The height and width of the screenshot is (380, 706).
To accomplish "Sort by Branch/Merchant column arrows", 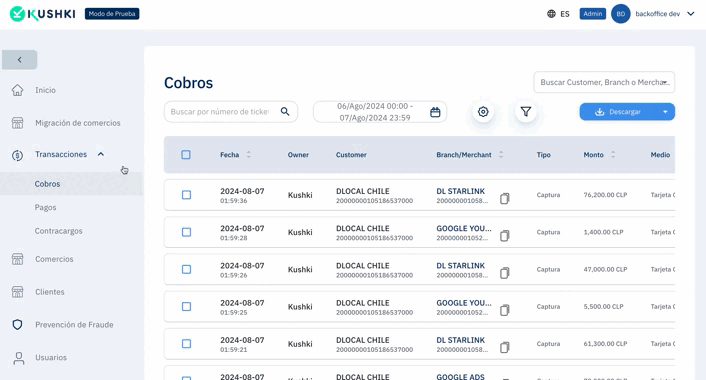I will tap(501, 154).
